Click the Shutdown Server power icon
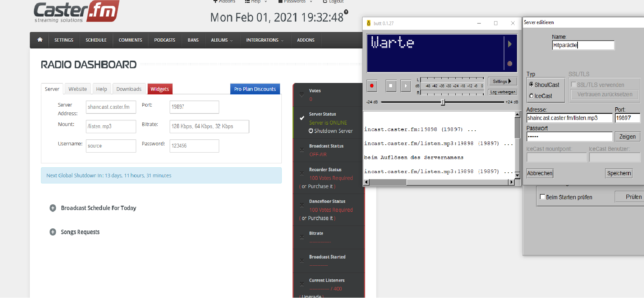Screen dimensions: 644x298 coord(311,131)
